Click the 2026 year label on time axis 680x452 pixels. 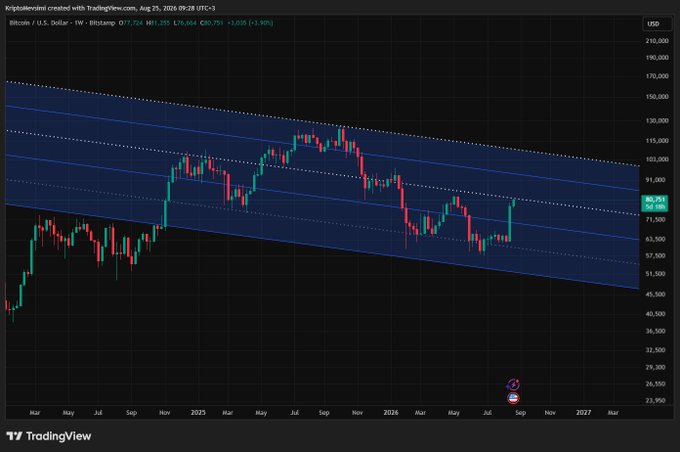391,413
